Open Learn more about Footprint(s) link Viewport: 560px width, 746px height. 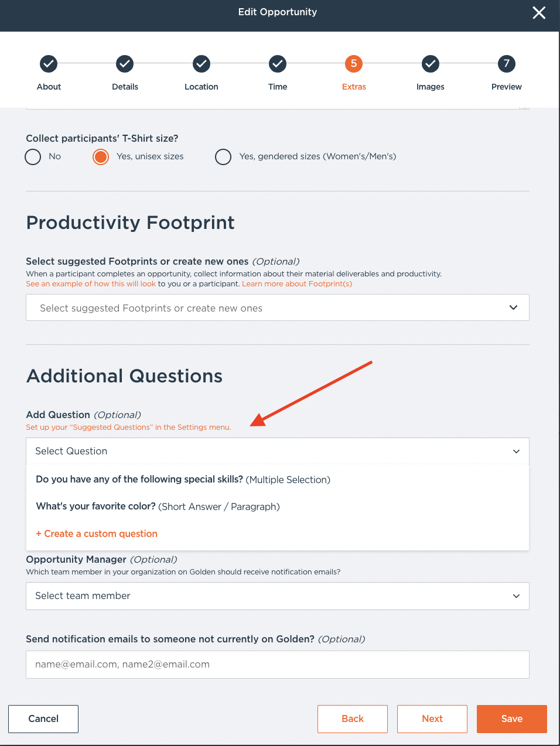tap(297, 284)
